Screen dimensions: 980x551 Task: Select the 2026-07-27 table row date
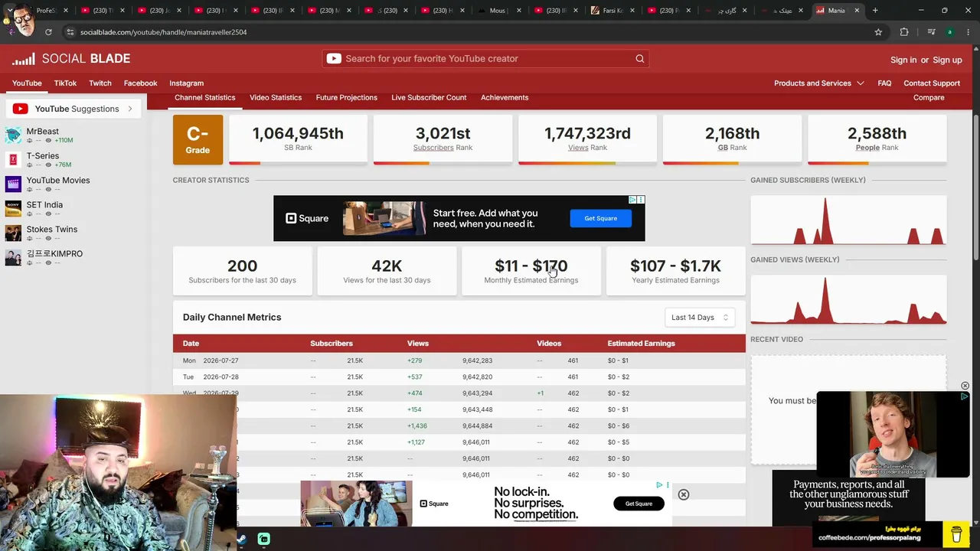tap(220, 360)
